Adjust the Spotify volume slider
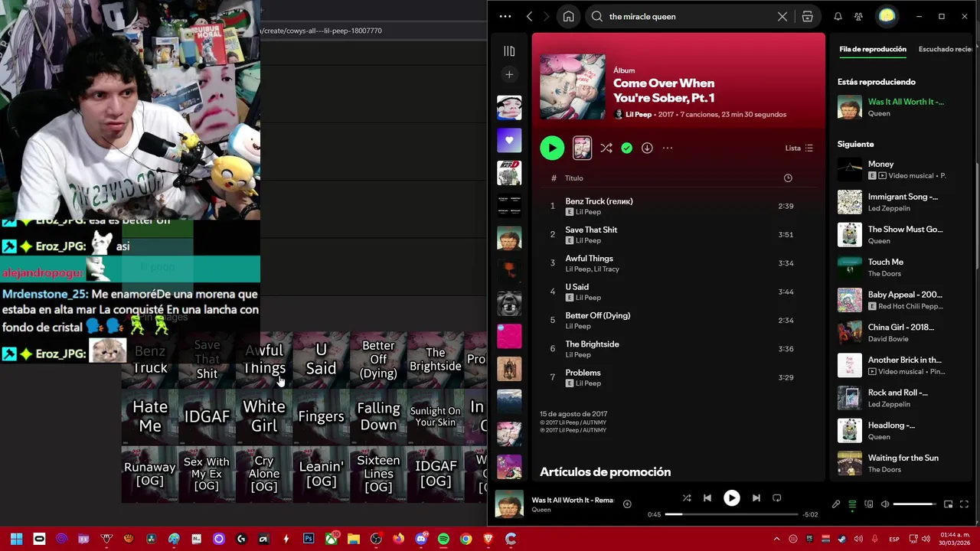This screenshot has width=980, height=551. pos(914,504)
